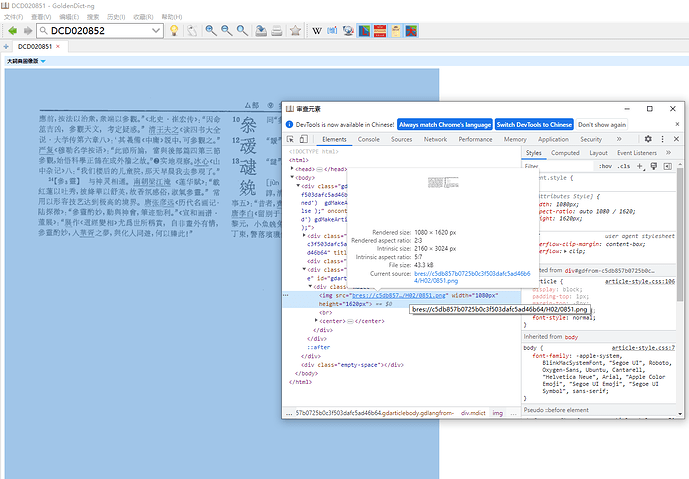This screenshot has width=689, height=479.
Task: Go forward with the gray right arrow
Action: 28,31
